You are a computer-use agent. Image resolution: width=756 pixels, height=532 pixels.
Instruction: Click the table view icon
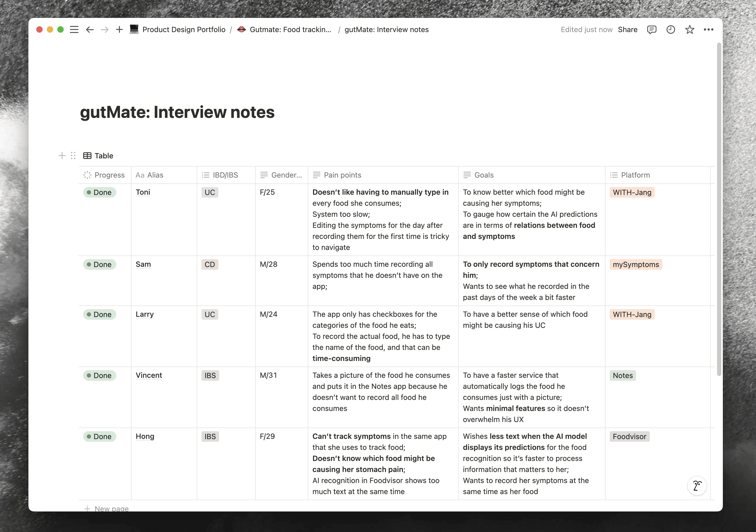click(87, 156)
